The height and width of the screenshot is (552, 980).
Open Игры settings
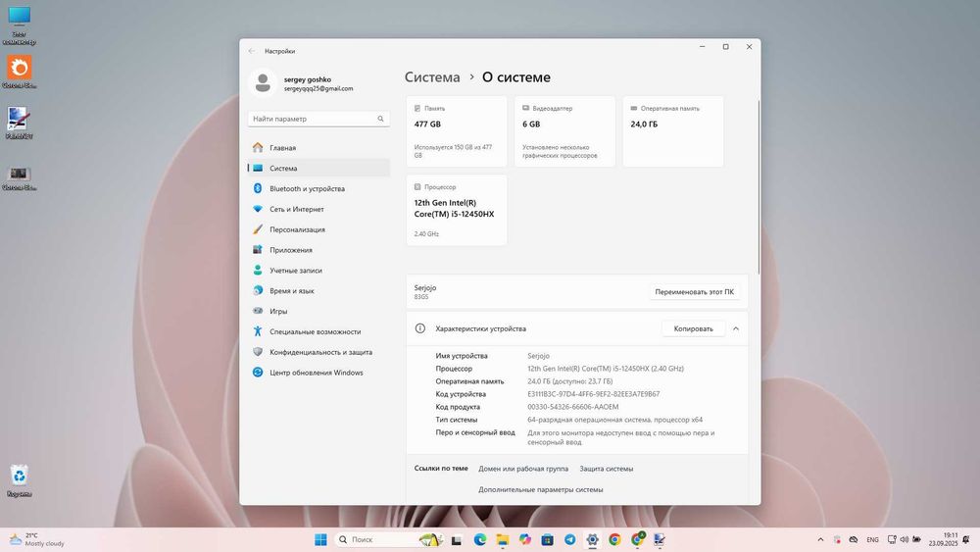point(318,312)
